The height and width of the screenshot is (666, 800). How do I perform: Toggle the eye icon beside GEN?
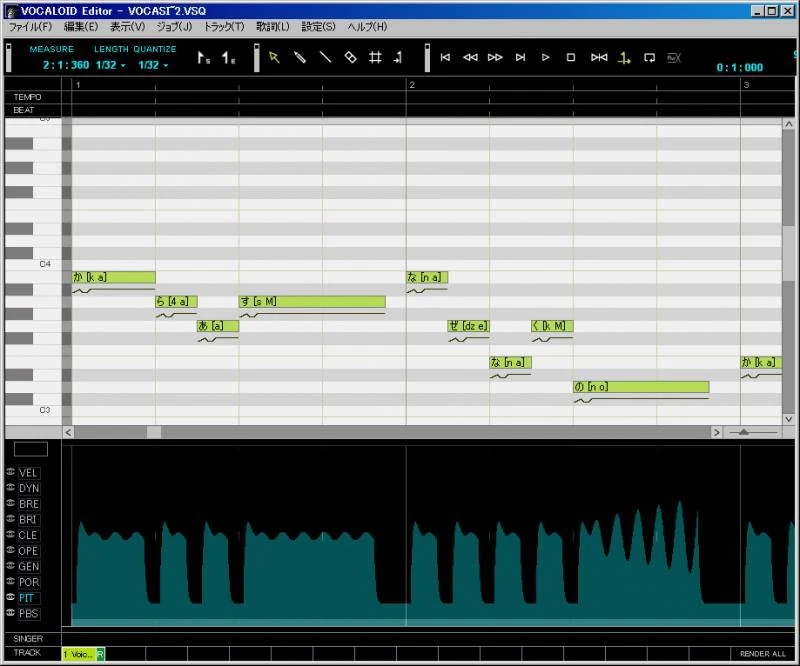pyautogui.click(x=10, y=565)
